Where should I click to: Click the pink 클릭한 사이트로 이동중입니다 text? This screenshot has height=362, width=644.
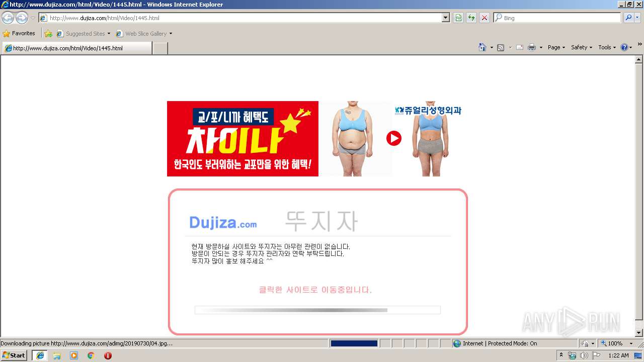315,290
